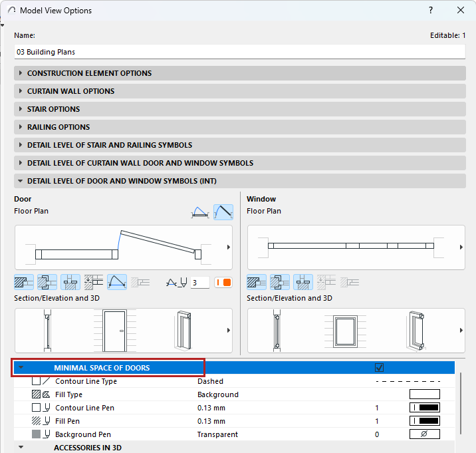The height and width of the screenshot is (453, 476).
Task: Open the window Section/Elevation preview flyout arrow
Action: [461, 330]
